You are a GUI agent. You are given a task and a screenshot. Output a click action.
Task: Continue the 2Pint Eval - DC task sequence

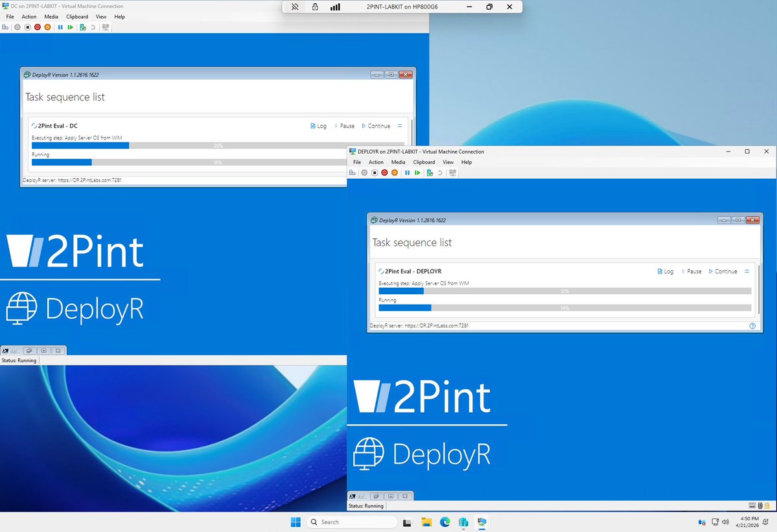coord(376,126)
